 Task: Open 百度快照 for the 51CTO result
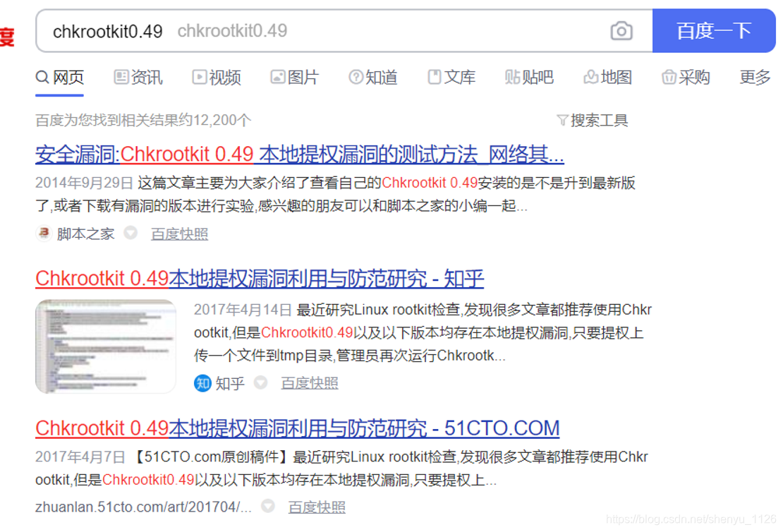pyautogui.click(x=317, y=507)
